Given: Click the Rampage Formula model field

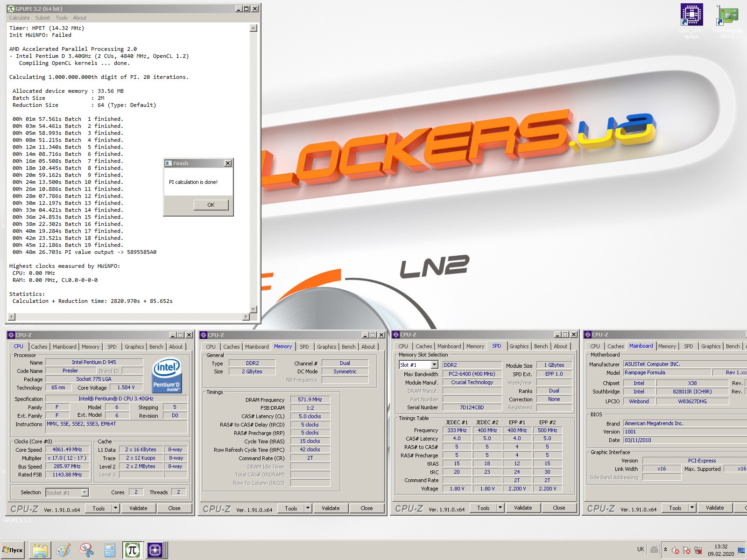Looking at the screenshot, I should tap(667, 372).
